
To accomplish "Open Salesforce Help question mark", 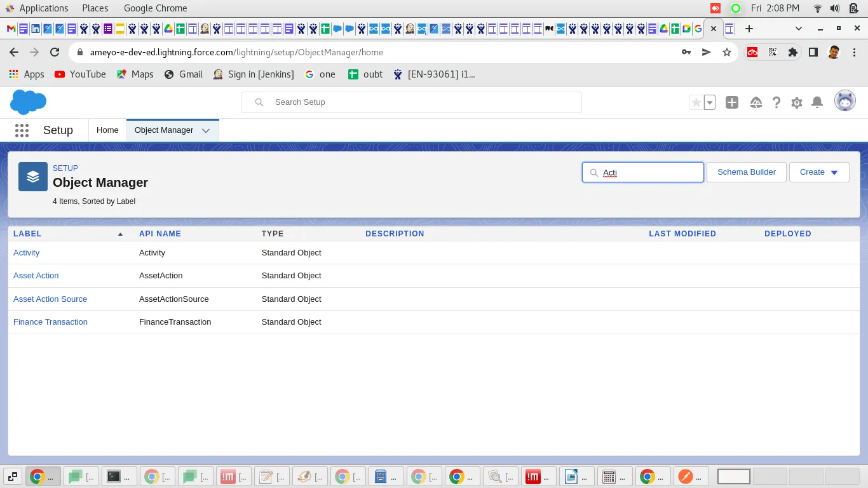I will 776,102.
